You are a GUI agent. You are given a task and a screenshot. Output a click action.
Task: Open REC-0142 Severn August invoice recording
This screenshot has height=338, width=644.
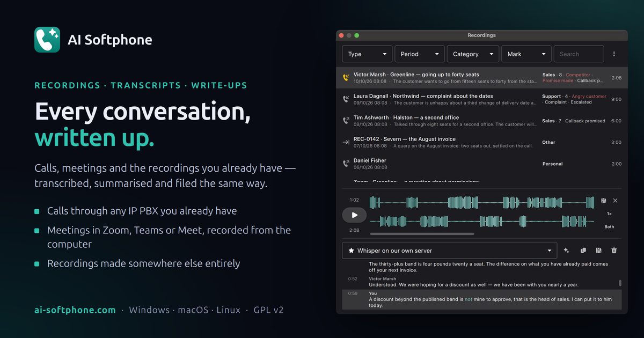pyautogui.click(x=481, y=142)
